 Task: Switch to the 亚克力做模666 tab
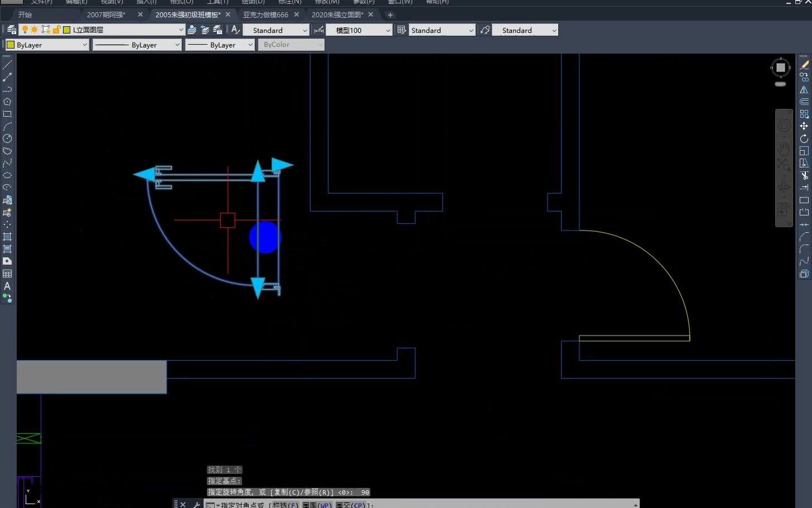coord(265,15)
